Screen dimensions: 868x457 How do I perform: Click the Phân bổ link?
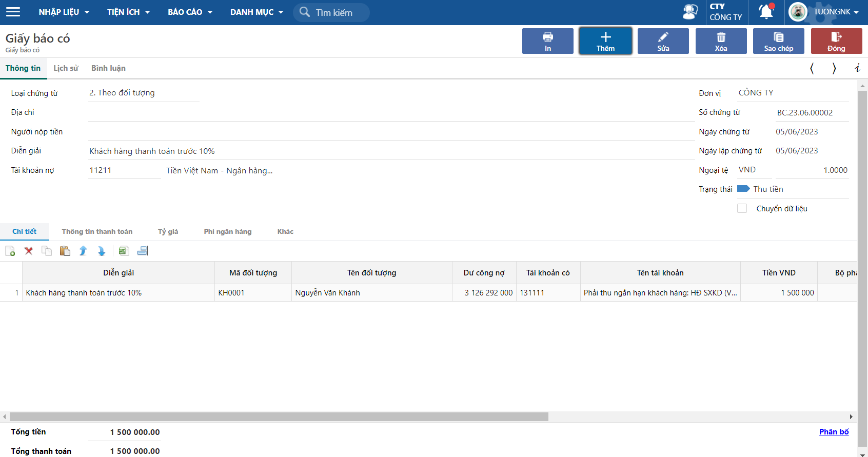pyautogui.click(x=834, y=432)
